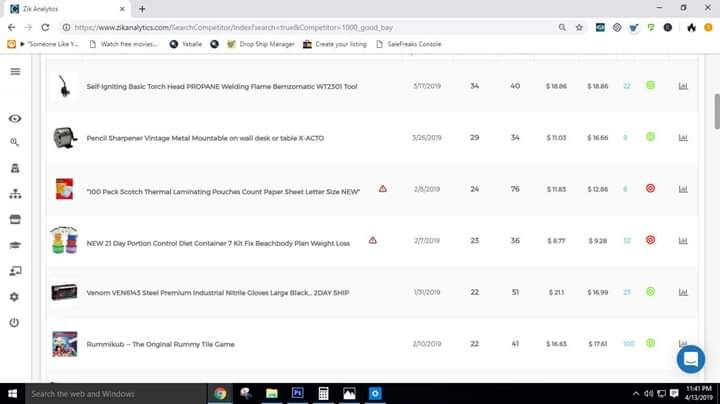This screenshot has height=404, width=720.
Task: Open the hierarchy tree sidebar icon
Action: coord(15,194)
